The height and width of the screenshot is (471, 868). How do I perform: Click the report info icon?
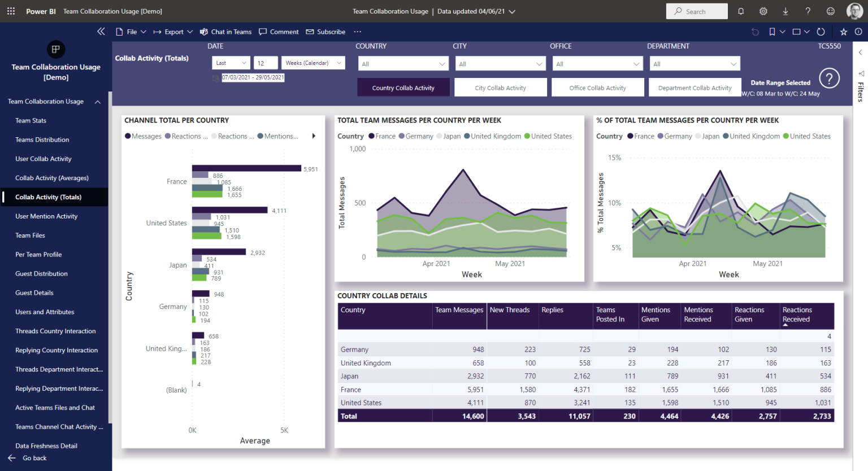pyautogui.click(x=858, y=32)
